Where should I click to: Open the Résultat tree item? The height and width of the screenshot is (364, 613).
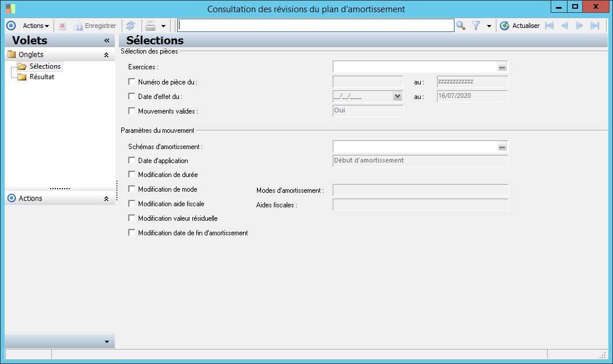[42, 77]
